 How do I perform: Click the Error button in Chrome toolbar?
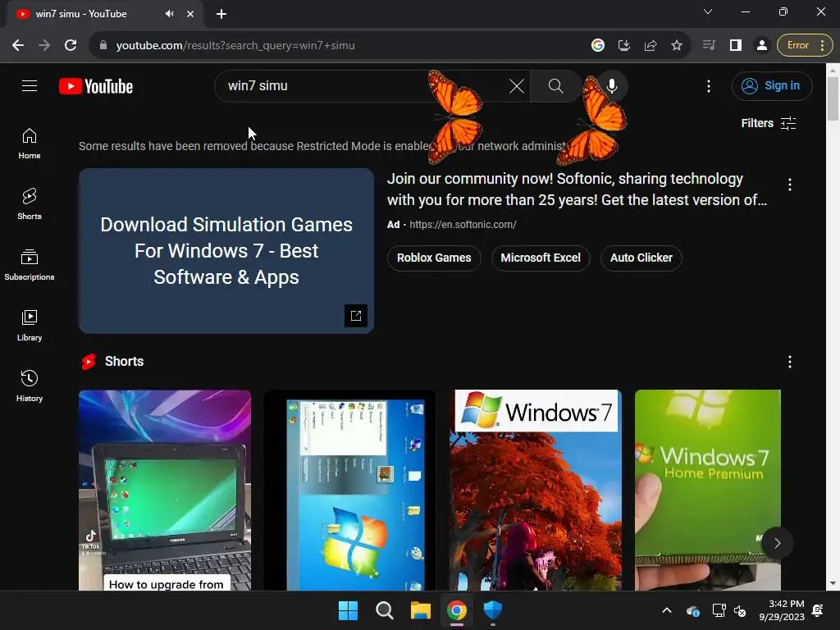(x=805, y=46)
